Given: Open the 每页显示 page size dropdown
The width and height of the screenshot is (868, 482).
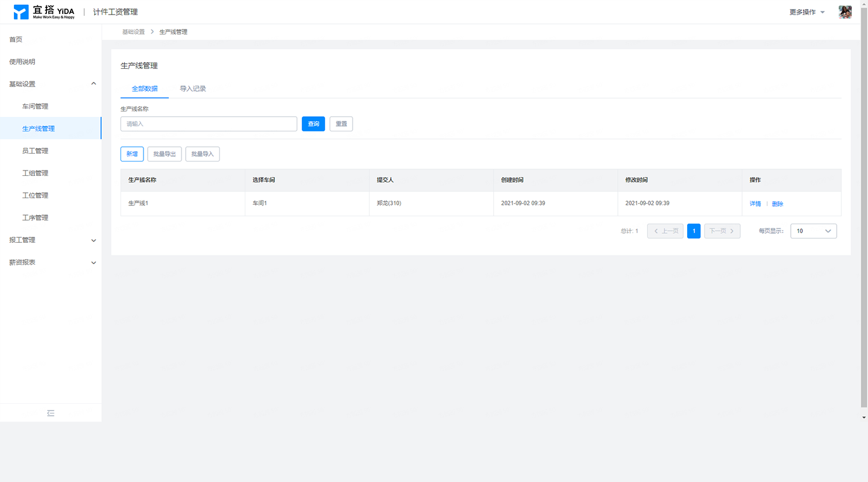Looking at the screenshot, I should 813,231.
